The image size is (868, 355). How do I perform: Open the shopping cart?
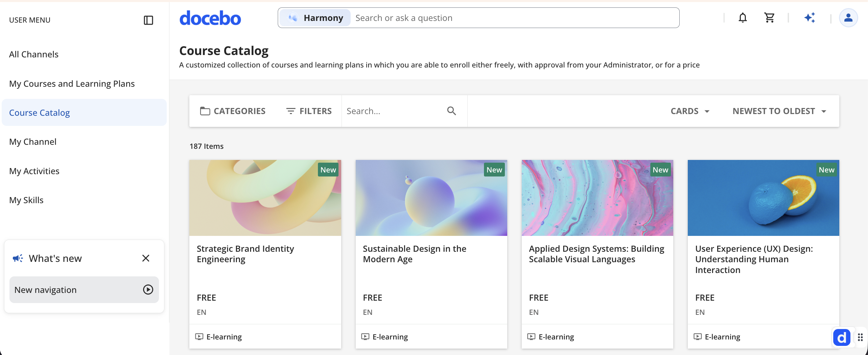[x=769, y=18]
